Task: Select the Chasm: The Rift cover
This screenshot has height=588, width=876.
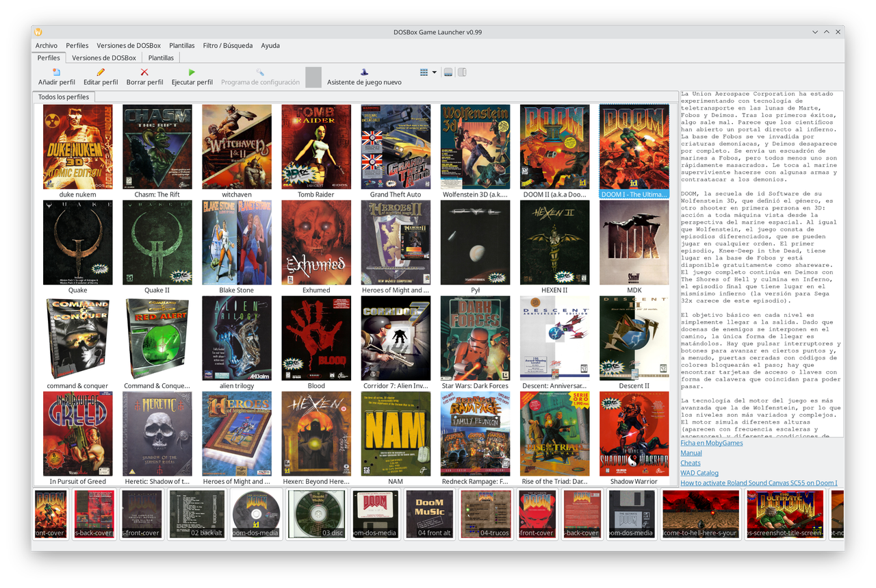Action: (x=157, y=146)
